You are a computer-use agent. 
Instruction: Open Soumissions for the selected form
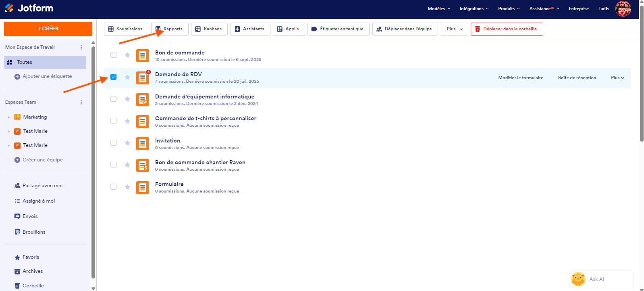(x=126, y=29)
